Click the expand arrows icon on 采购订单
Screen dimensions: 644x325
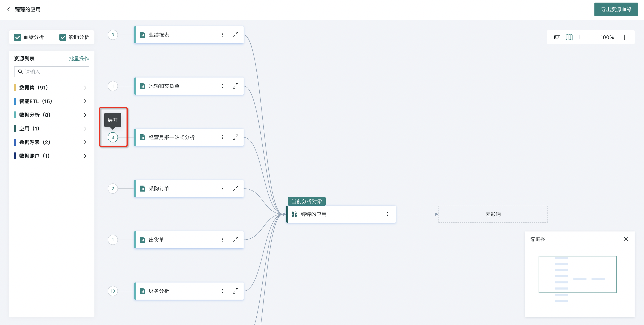(x=235, y=188)
